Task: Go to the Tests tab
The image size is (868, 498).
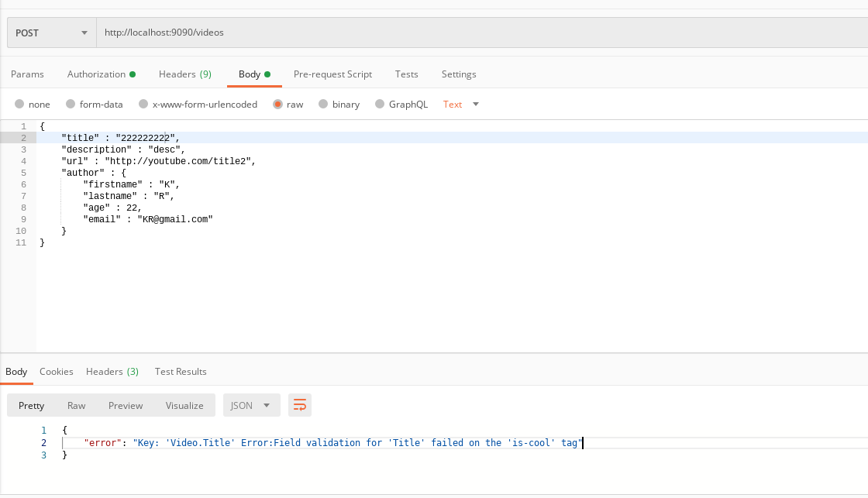Action: 406,74
